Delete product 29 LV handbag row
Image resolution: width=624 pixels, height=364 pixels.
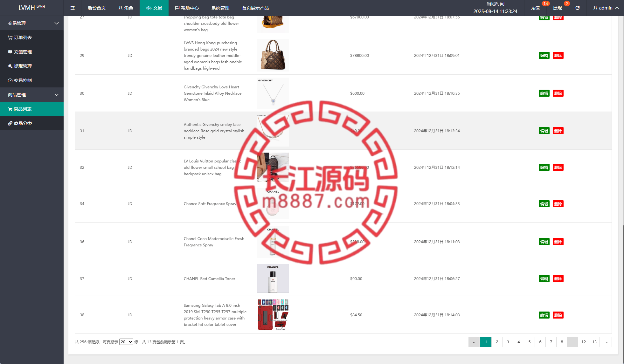(558, 55)
